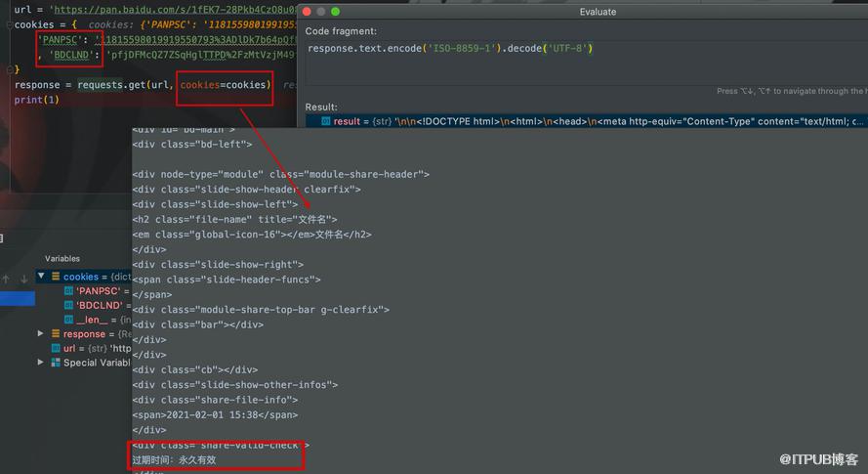This screenshot has width=868, height=474.
Task: Click the navigation hint text in Evaluate
Action: pos(792,91)
